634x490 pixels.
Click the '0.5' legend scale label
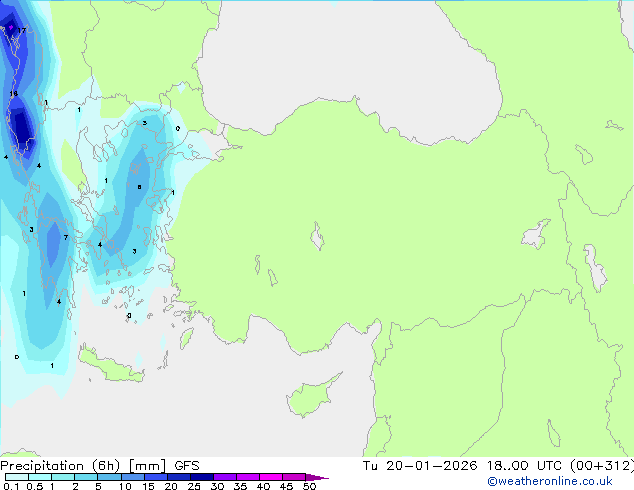35,486
